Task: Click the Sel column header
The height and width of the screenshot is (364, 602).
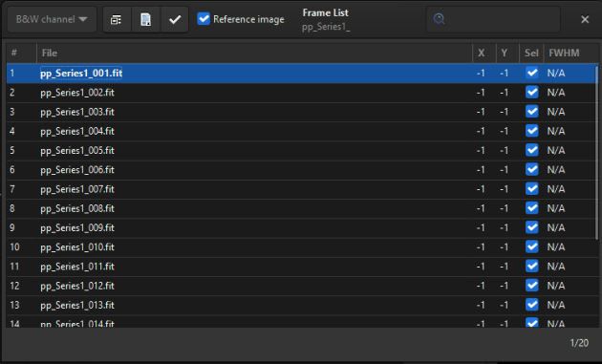Action: click(531, 53)
